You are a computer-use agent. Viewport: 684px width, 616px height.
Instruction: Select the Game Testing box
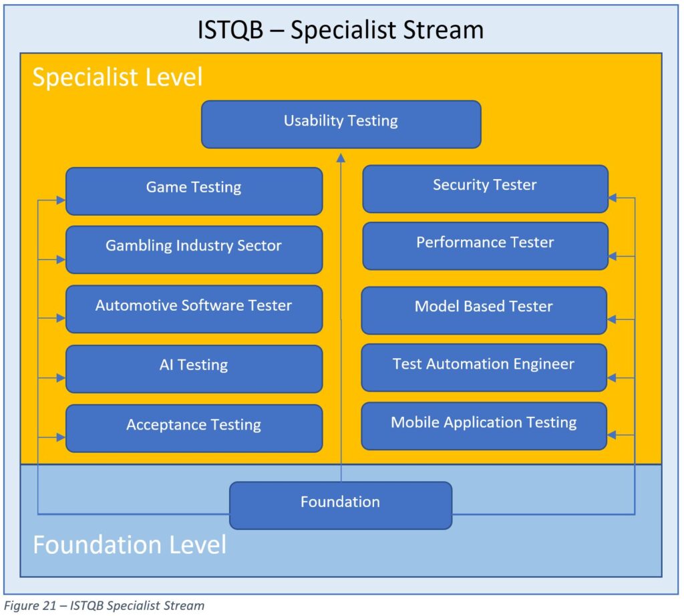click(194, 191)
